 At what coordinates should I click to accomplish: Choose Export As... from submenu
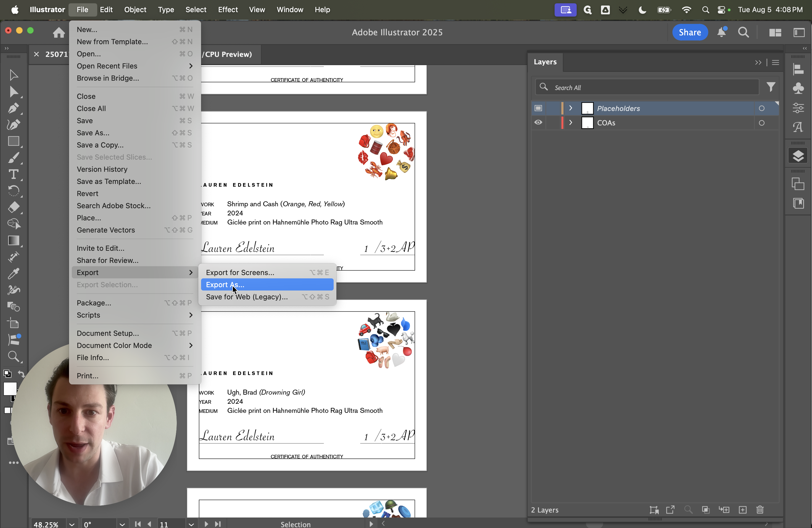click(267, 284)
